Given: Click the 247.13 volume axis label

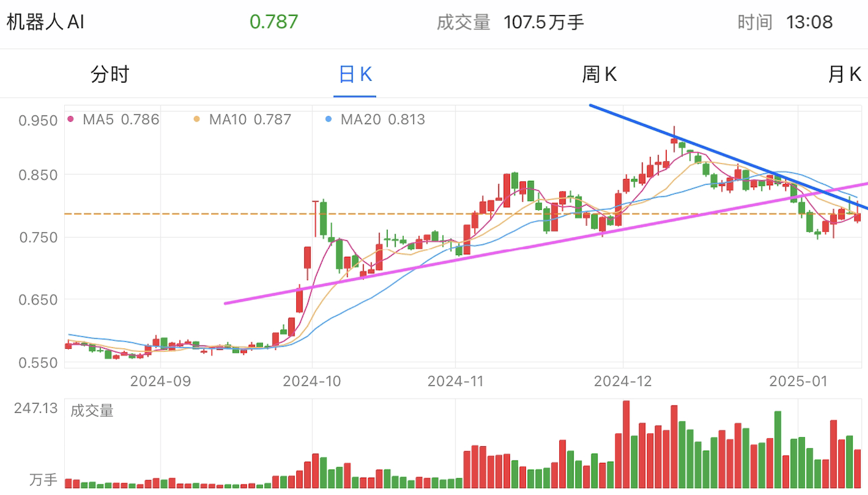Looking at the screenshot, I should 36,408.
